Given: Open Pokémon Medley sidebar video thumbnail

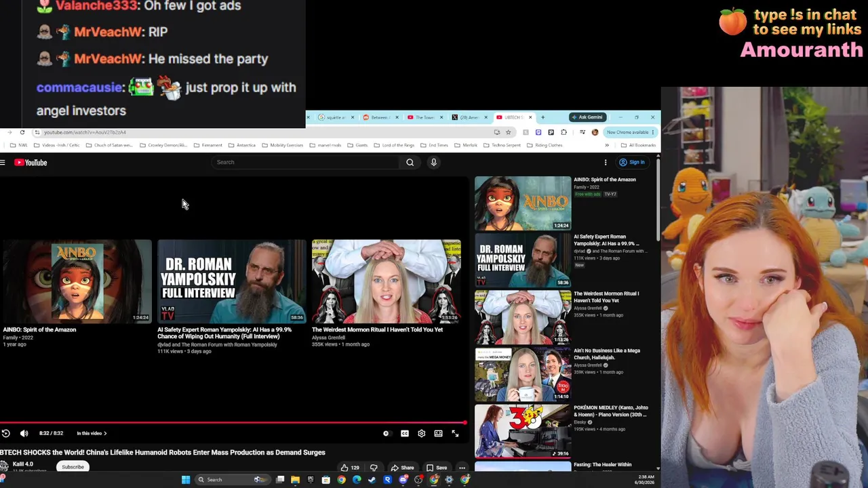Looking at the screenshot, I should point(523,431).
